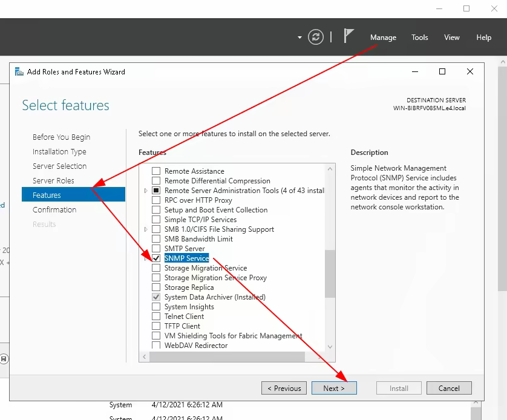Toggle Remote Server Administration Tools checkbox
The height and width of the screenshot is (420, 507).
click(156, 190)
